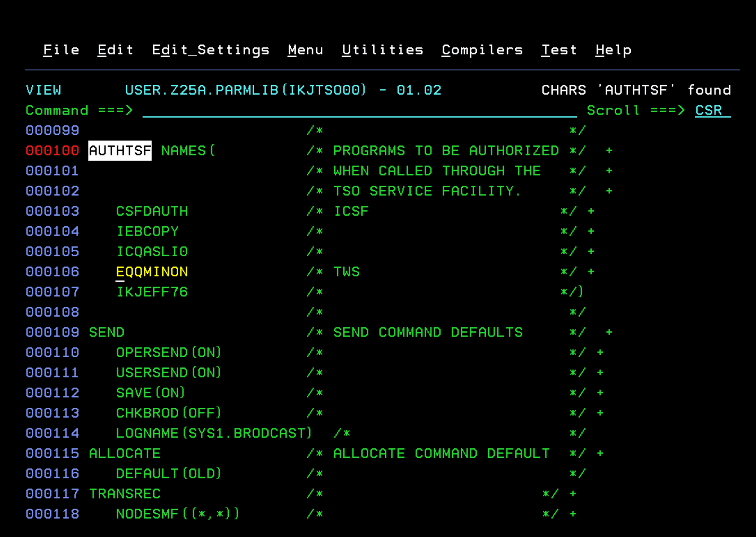Place cursor on EQQMINON program name

coord(152,272)
